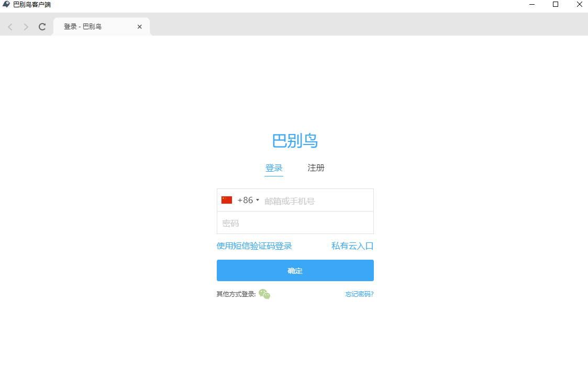
Task: Click the forward navigation arrow
Action: 26,27
